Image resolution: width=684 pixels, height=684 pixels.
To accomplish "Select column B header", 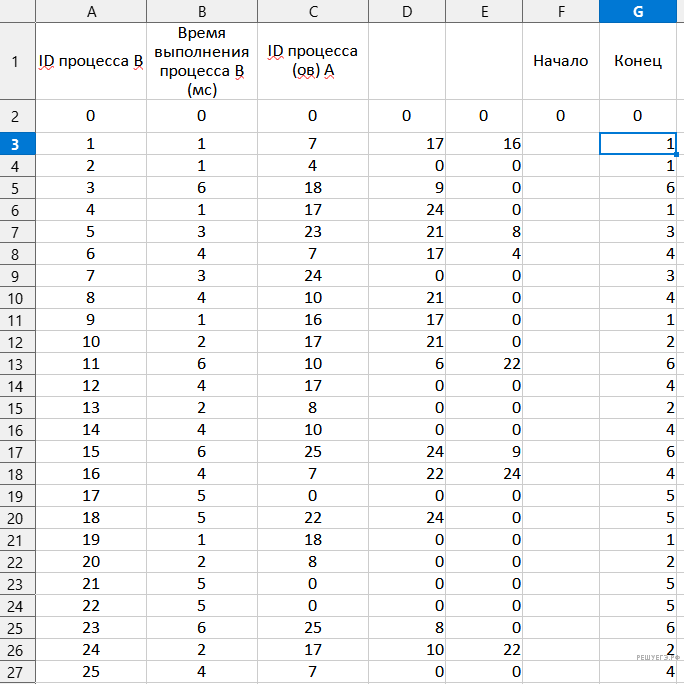I will (202, 12).
